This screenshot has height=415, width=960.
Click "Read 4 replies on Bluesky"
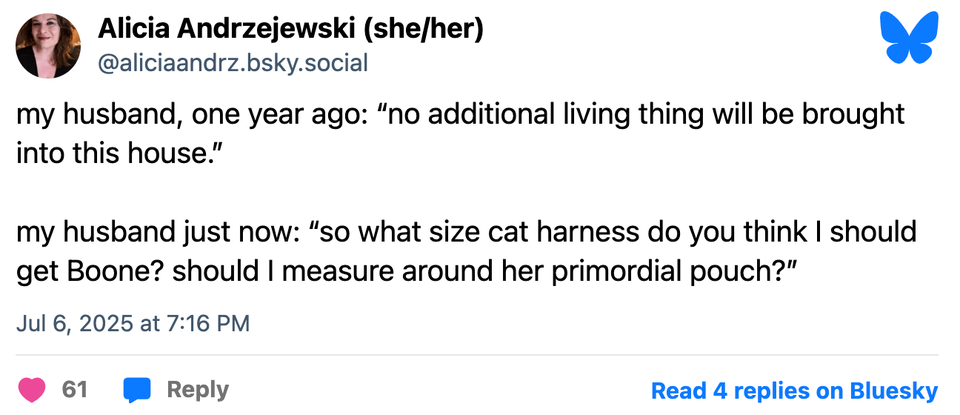[x=794, y=390]
